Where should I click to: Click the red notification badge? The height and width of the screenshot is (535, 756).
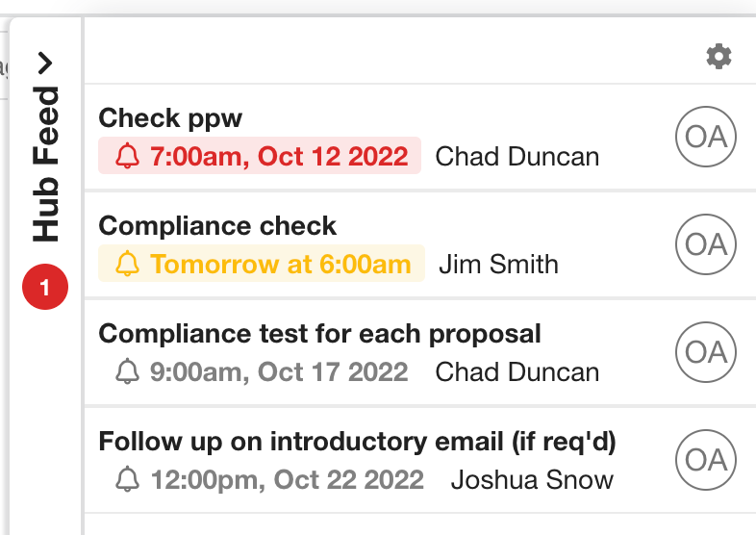(45, 288)
